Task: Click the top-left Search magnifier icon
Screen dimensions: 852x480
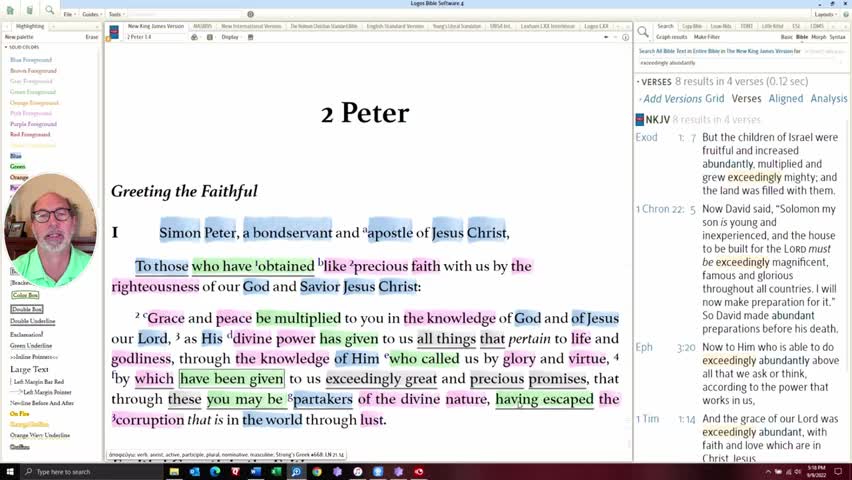Action: (49, 10)
